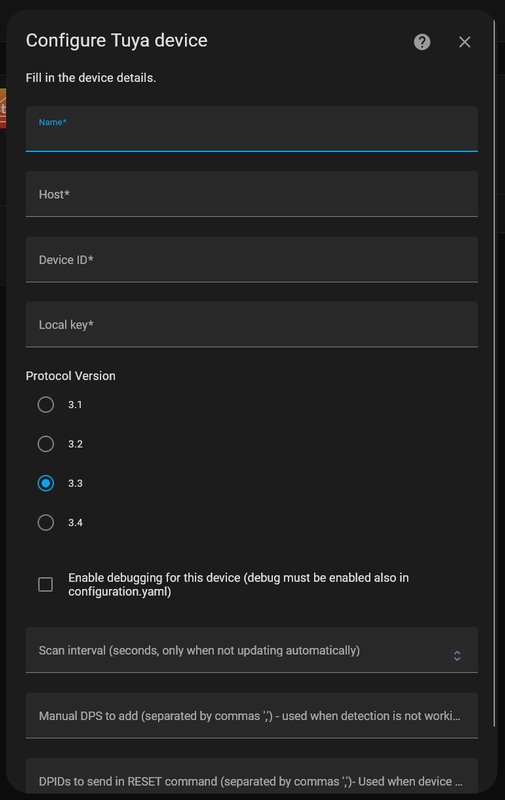Screen dimensions: 505x800
Task: Select protocol version 3.2
Action: [45, 444]
